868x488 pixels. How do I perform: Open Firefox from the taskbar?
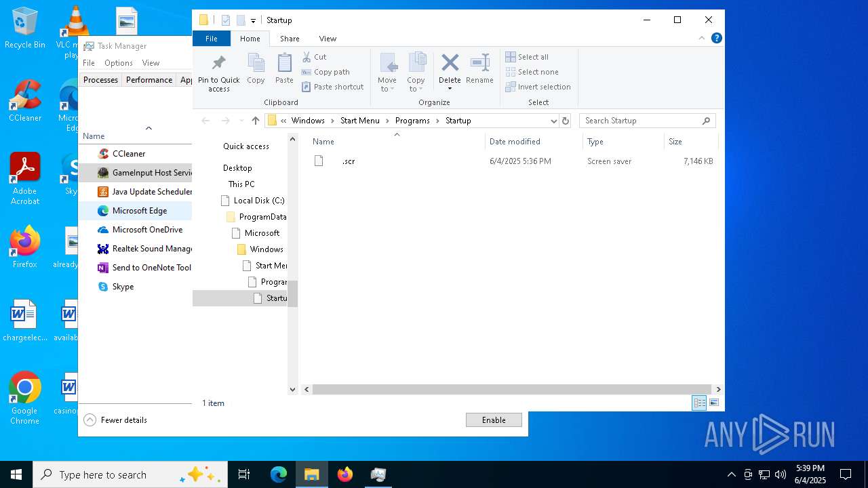(x=345, y=474)
